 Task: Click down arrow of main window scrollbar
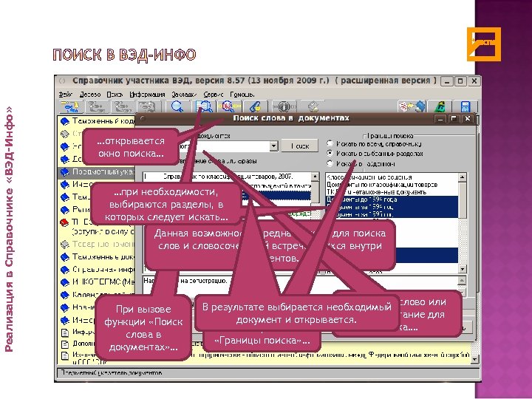474,359
